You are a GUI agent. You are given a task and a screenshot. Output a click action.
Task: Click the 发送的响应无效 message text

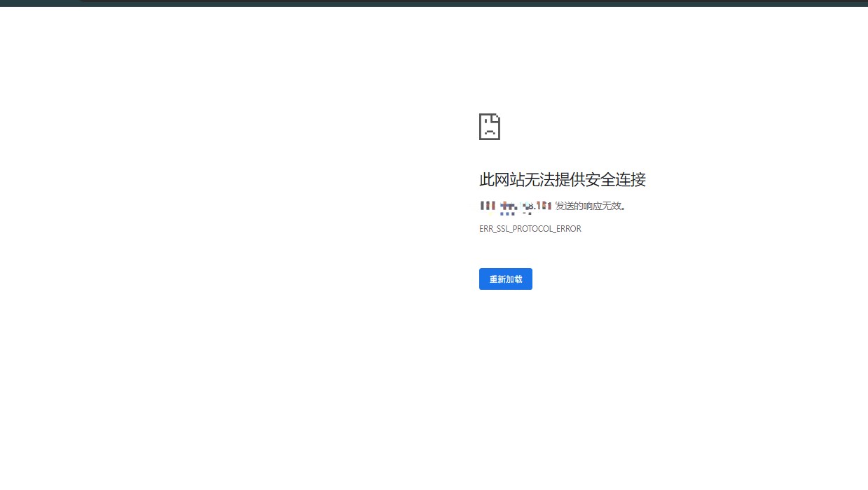coord(589,206)
